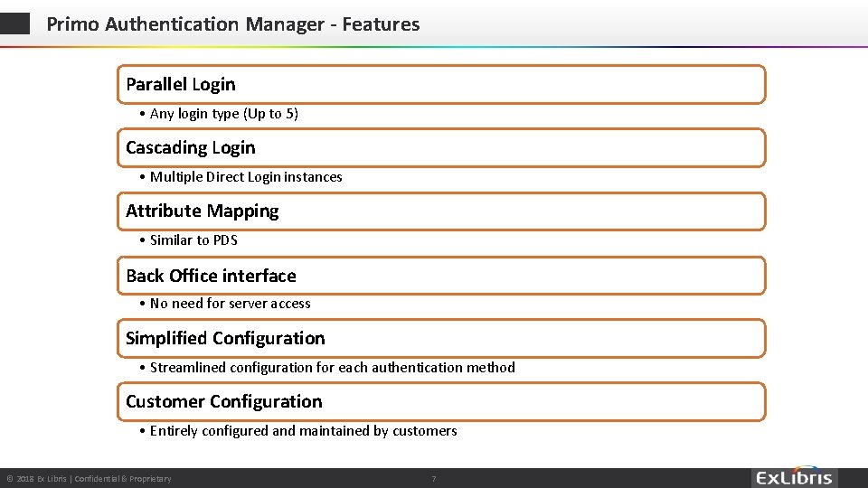This screenshot has height=488, width=868.
Task: Click the ExLibris logo in footer
Action: [x=795, y=477]
